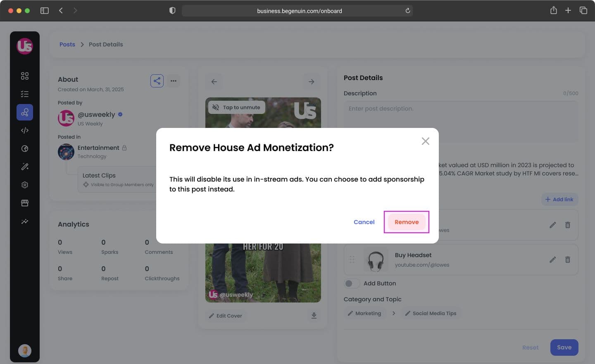
Task: Open the @usweekly profile
Action: pyautogui.click(x=96, y=115)
